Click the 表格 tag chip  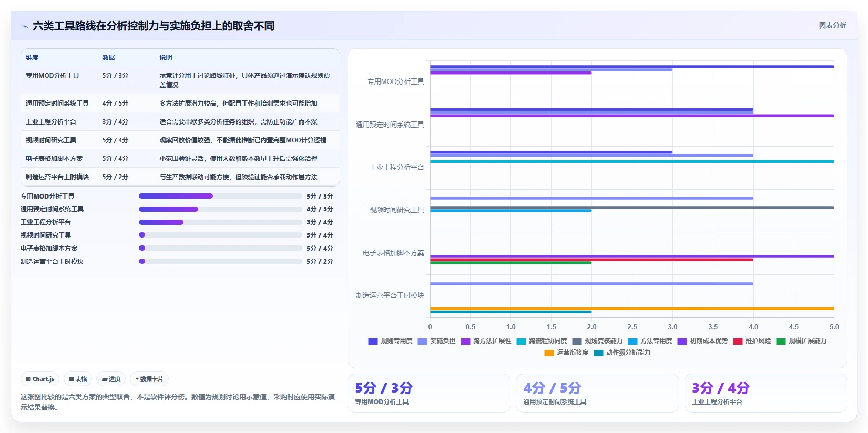(78, 379)
